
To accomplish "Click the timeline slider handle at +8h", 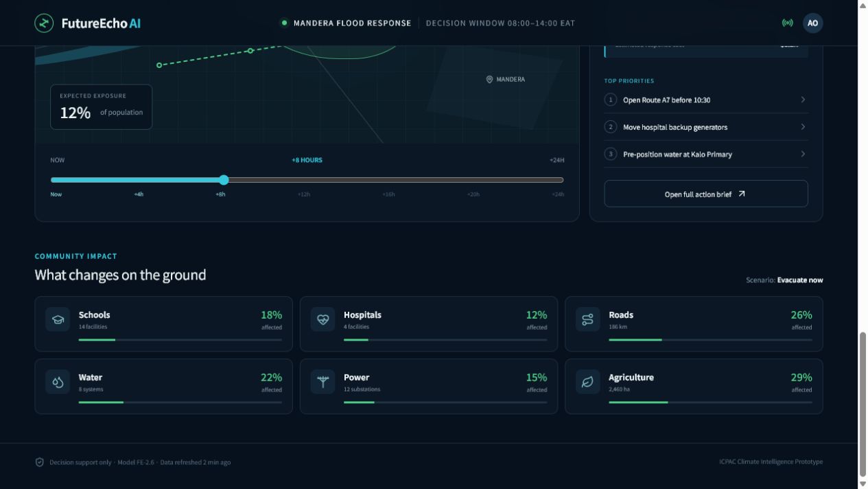I will [x=224, y=180].
